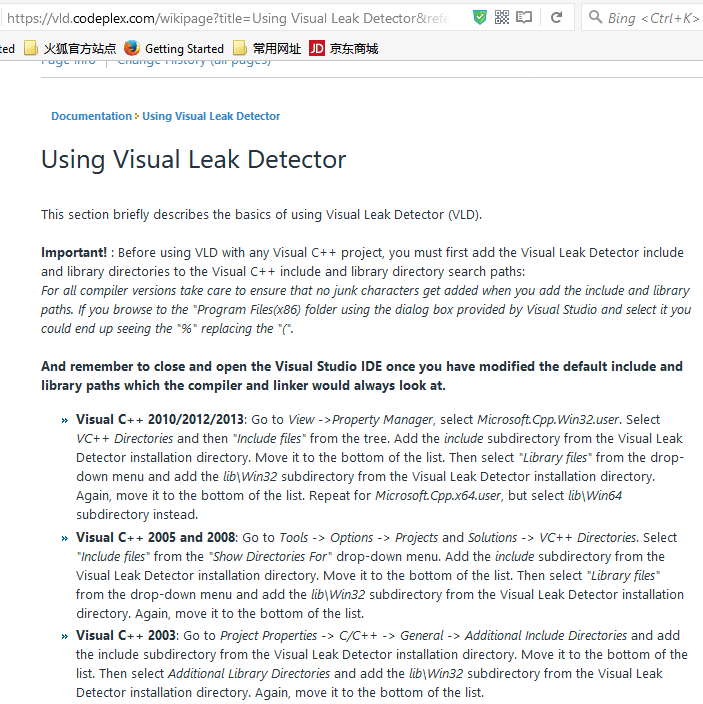
Task: Toggle reader view book icon
Action: point(524,18)
